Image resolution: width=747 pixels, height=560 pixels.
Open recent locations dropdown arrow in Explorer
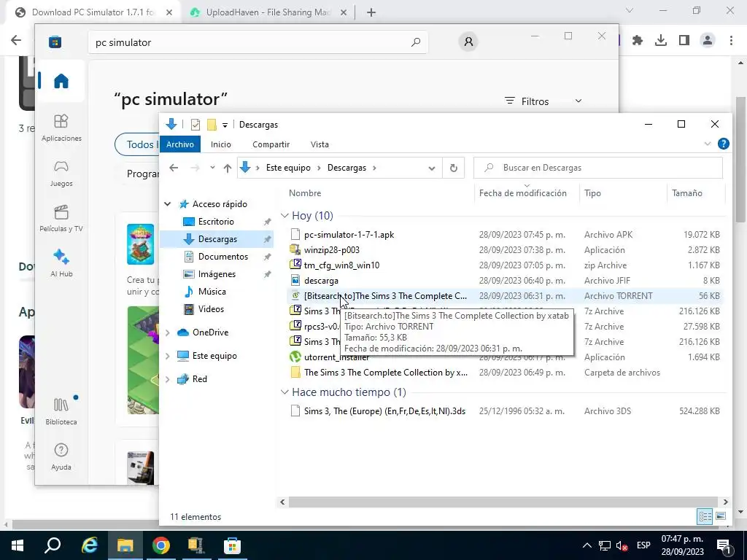coord(212,168)
